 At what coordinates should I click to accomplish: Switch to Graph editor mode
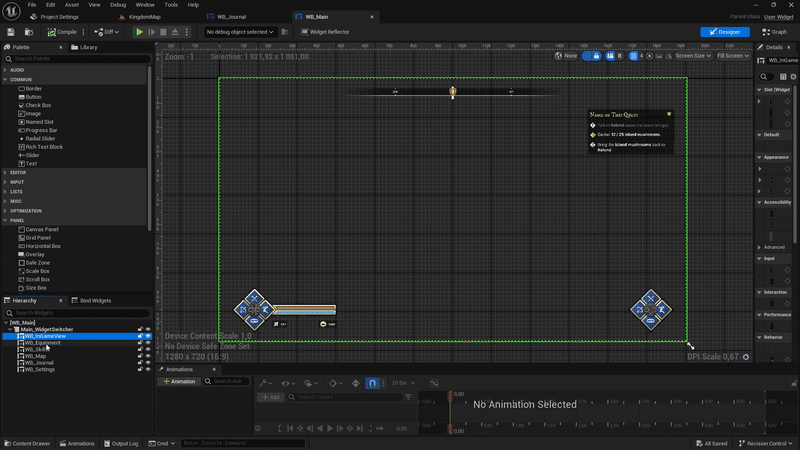[x=775, y=32]
